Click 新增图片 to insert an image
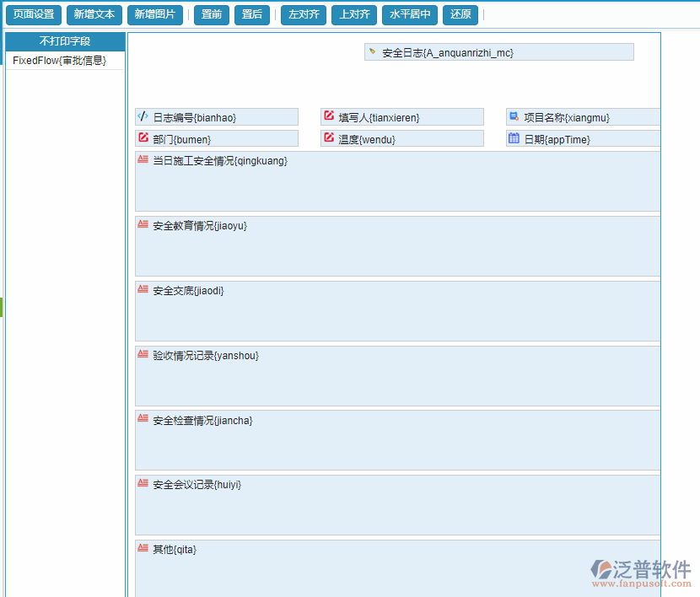This screenshot has width=700, height=597. (x=155, y=14)
